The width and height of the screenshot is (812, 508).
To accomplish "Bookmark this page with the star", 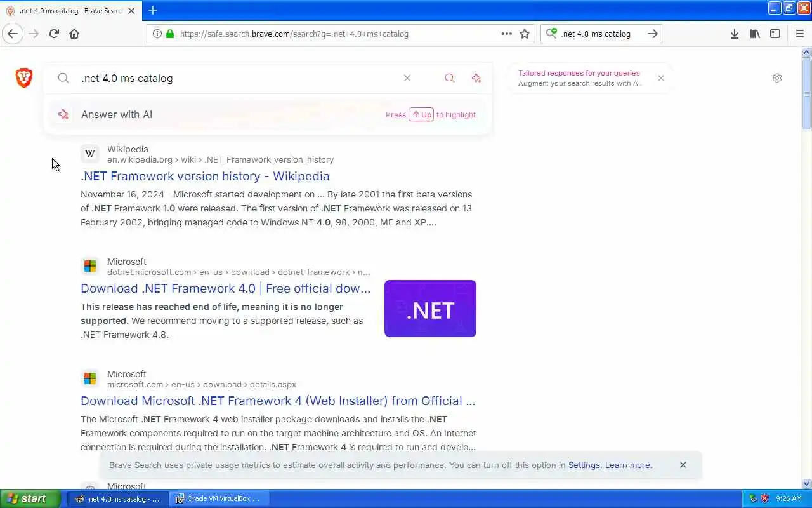I will 525,34.
